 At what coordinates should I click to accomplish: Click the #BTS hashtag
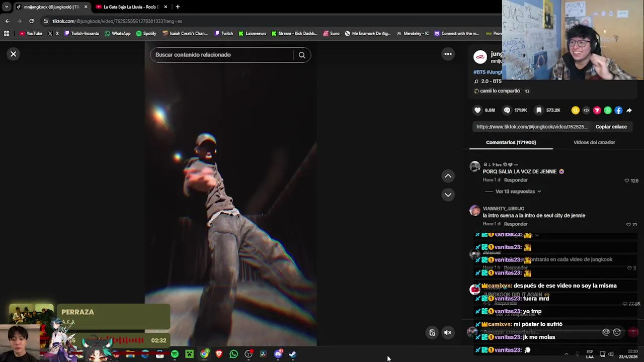(479, 72)
